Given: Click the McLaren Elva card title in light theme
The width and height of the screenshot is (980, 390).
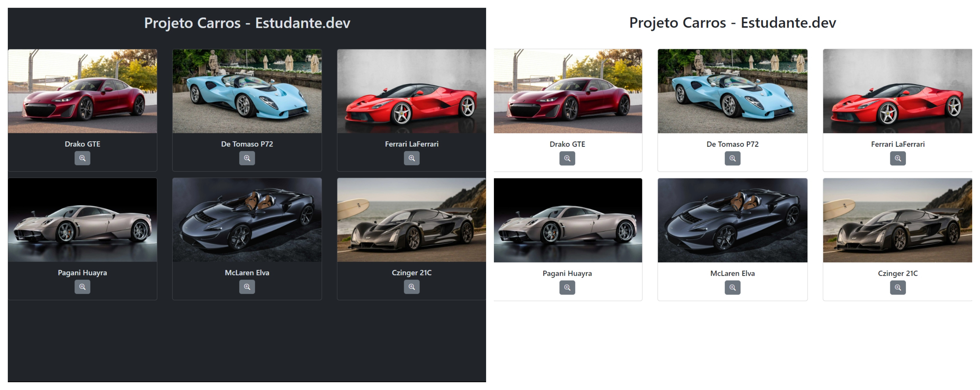Looking at the screenshot, I should pyautogui.click(x=732, y=273).
